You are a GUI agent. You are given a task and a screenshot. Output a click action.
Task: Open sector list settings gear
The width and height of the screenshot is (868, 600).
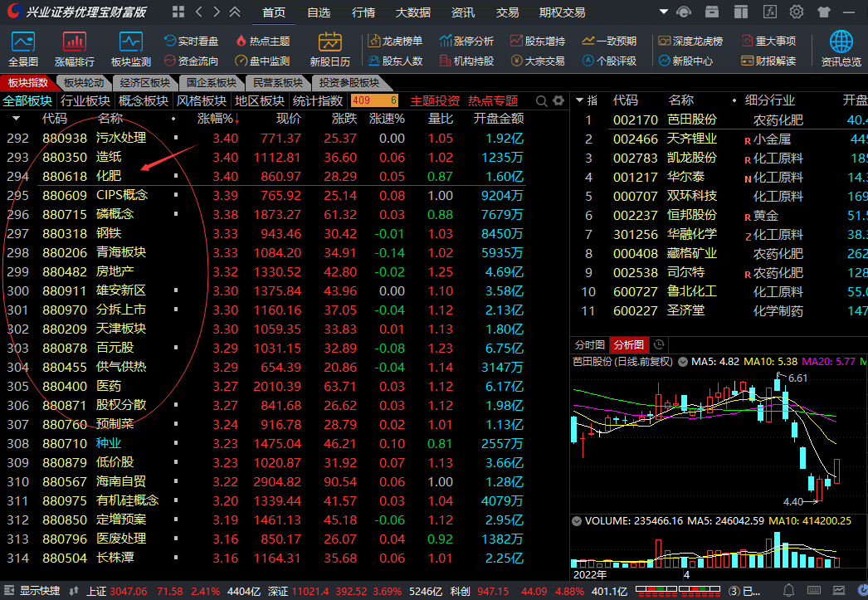tap(558, 100)
